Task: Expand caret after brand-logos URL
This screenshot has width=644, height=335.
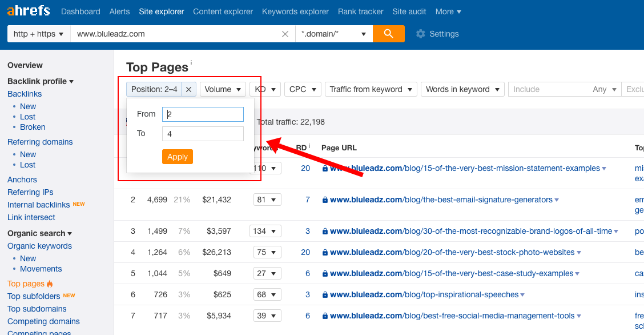Action: point(616,232)
